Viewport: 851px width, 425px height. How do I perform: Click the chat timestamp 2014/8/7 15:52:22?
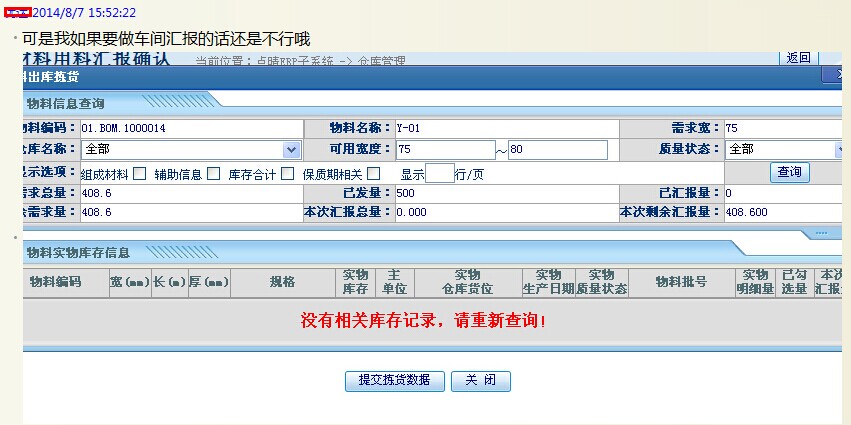coord(84,12)
